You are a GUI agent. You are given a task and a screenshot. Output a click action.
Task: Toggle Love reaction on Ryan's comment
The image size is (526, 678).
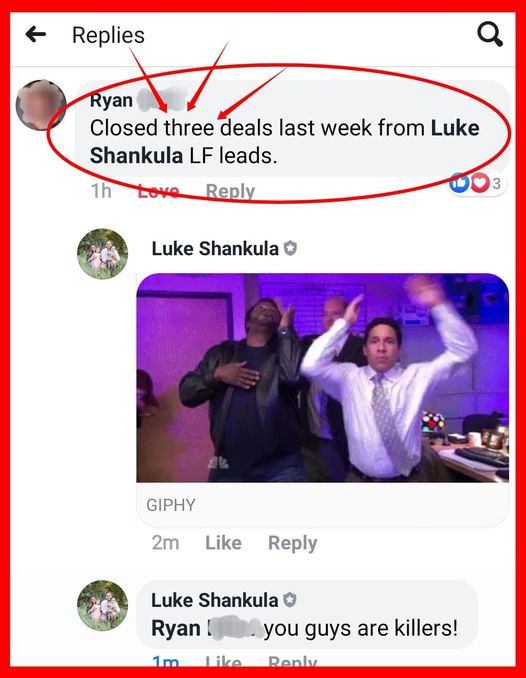[158, 191]
